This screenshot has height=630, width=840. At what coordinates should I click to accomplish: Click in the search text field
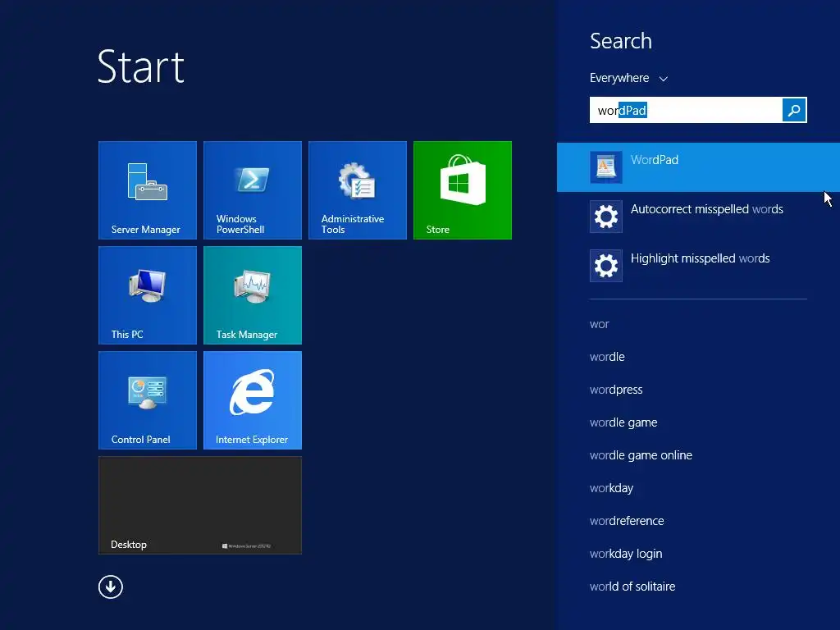(686, 110)
